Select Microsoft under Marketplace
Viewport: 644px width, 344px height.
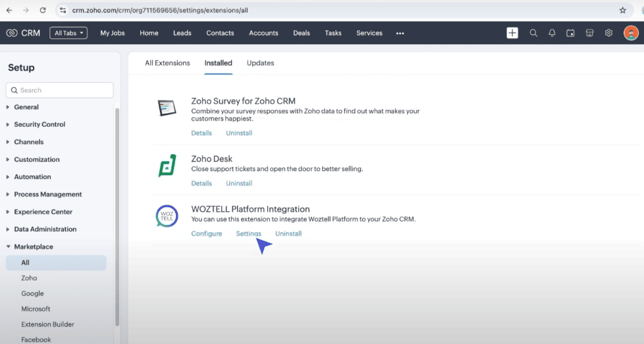point(36,308)
